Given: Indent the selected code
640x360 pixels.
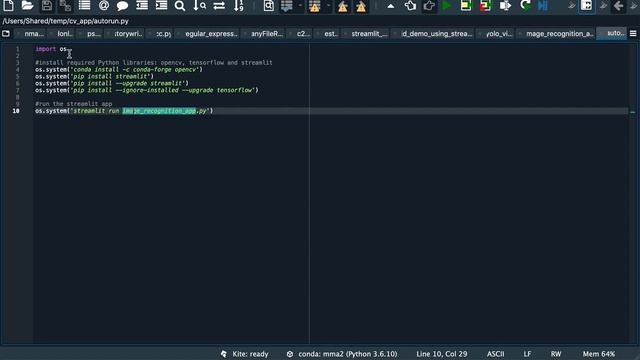Looking at the screenshot, I should click(x=161, y=6).
